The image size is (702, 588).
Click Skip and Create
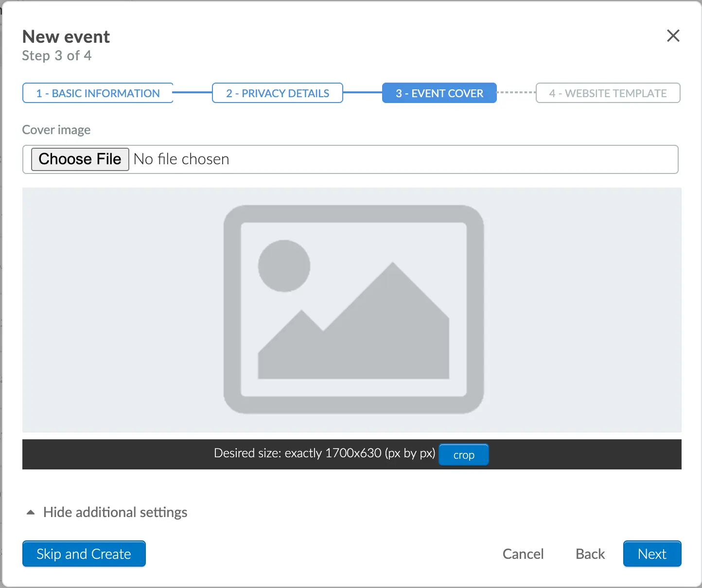84,553
